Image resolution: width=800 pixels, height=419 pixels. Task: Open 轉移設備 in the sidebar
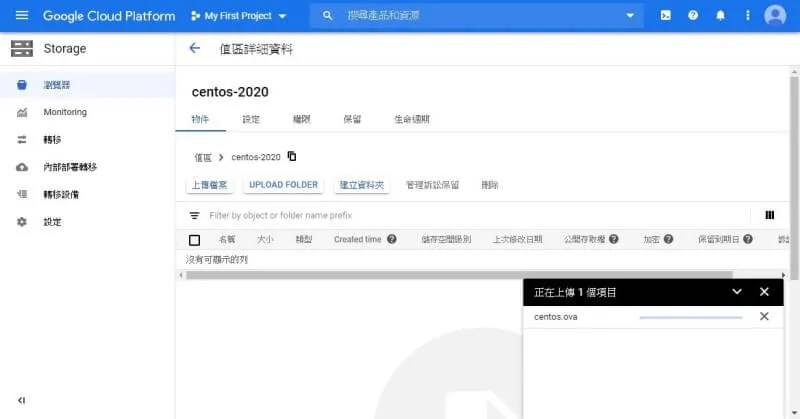[x=61, y=194]
